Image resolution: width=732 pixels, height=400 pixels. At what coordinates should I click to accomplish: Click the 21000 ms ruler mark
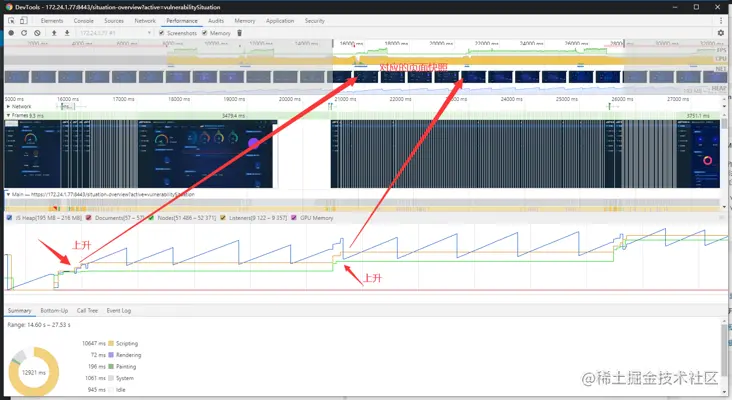(345, 99)
